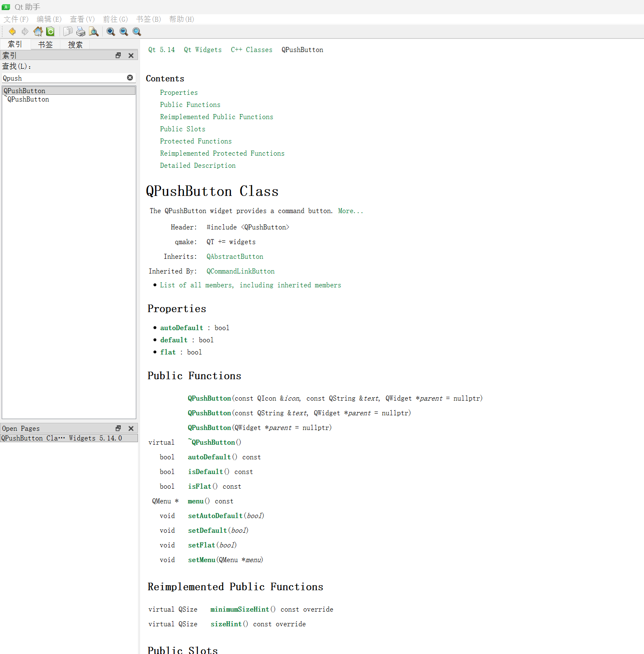Follow the C++ Classes breadcrumb link

point(252,50)
